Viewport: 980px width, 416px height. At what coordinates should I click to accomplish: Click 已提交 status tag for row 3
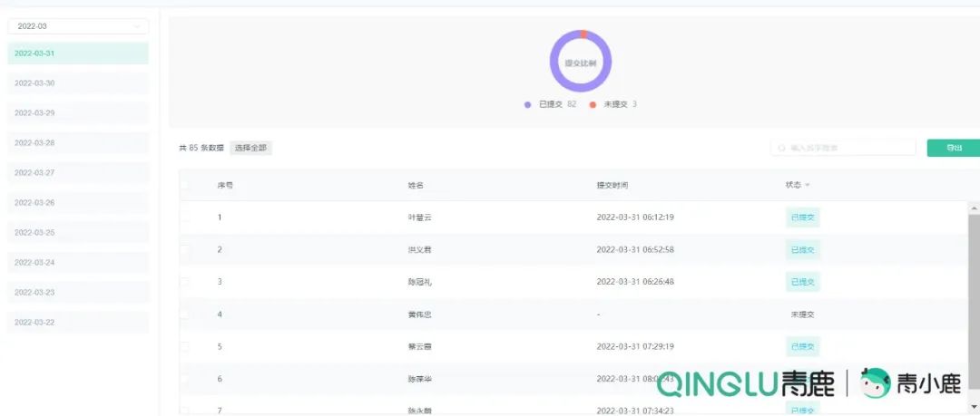click(802, 282)
